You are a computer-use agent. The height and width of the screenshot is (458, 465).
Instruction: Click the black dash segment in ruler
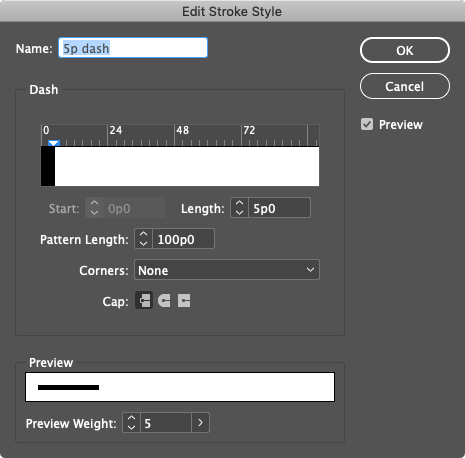(x=48, y=166)
